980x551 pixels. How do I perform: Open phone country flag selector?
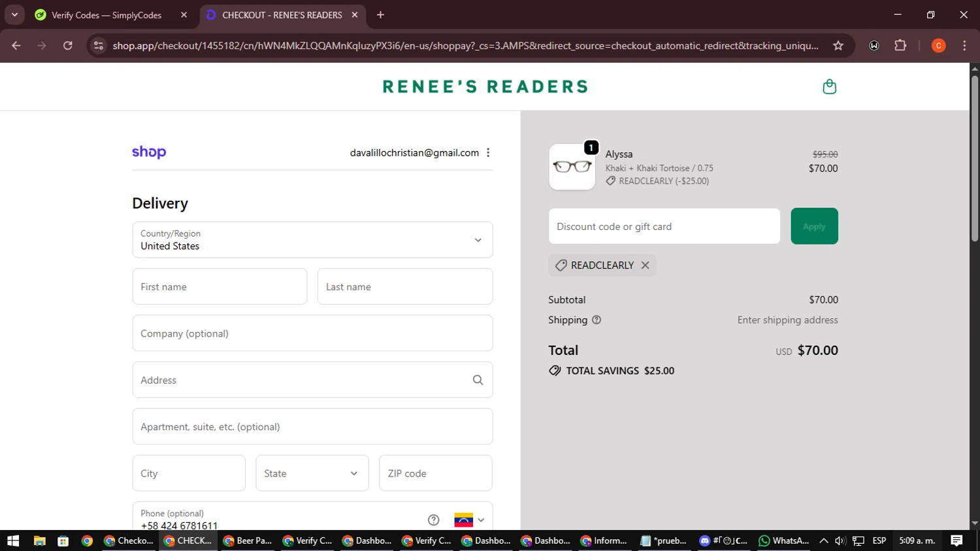pos(469,520)
